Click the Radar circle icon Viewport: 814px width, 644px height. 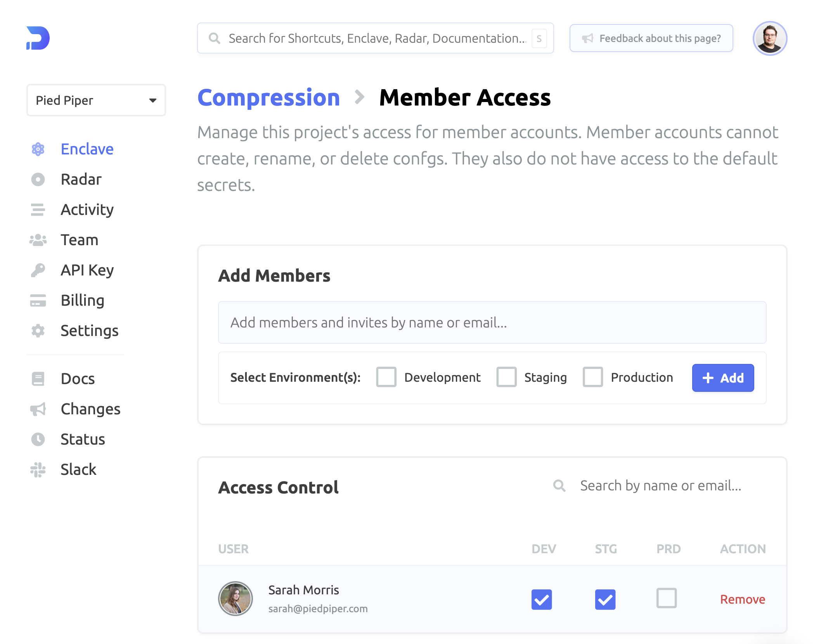coord(38,180)
